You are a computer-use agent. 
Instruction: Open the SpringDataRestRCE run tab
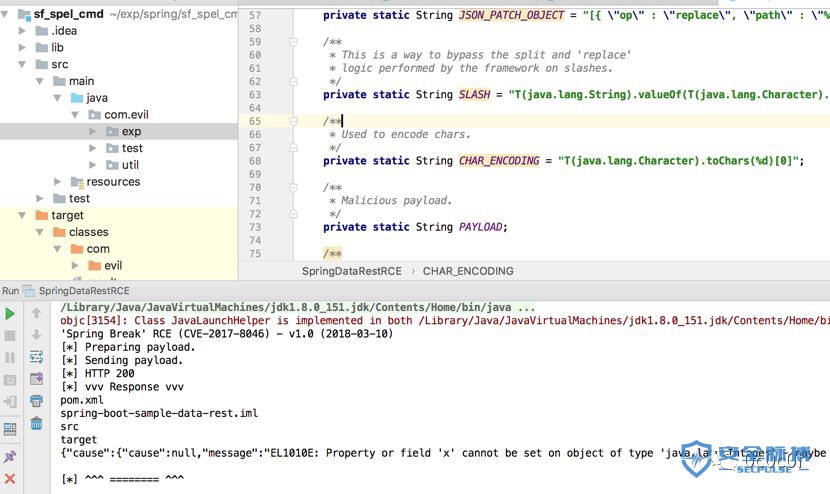pyautogui.click(x=84, y=291)
